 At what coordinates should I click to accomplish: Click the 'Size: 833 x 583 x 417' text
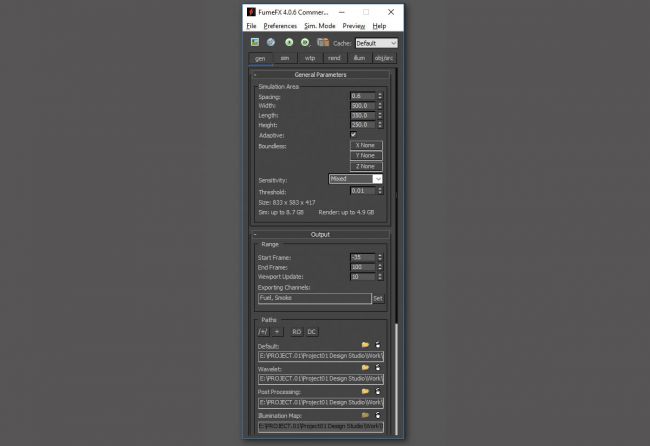(286, 202)
